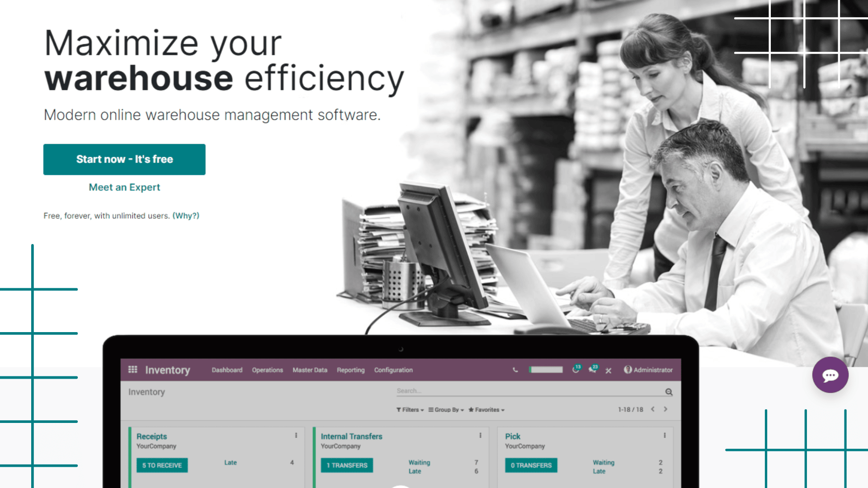This screenshot has width=868, height=488.
Task: Click the Inventory app icon
Action: 132,370
